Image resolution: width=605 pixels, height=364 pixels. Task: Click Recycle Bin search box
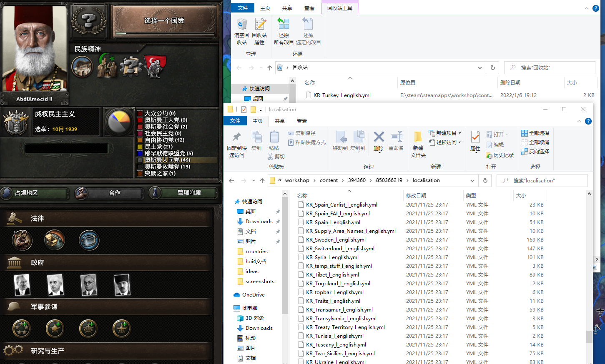click(550, 67)
